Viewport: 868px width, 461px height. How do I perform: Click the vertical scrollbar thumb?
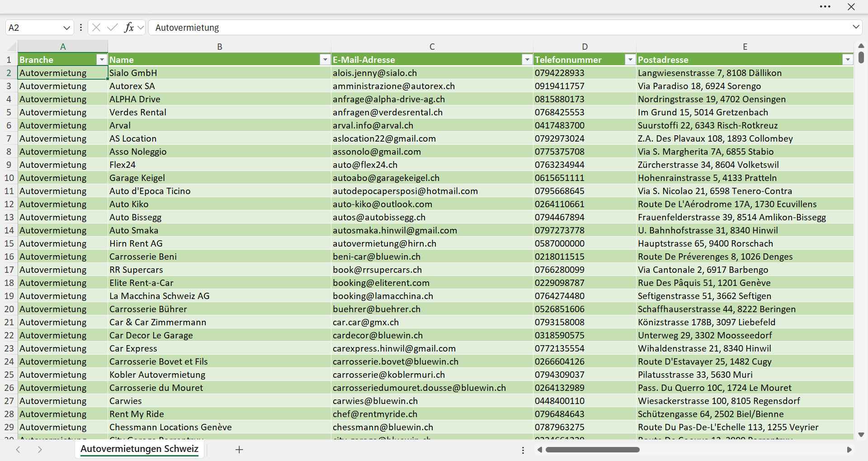(x=861, y=57)
